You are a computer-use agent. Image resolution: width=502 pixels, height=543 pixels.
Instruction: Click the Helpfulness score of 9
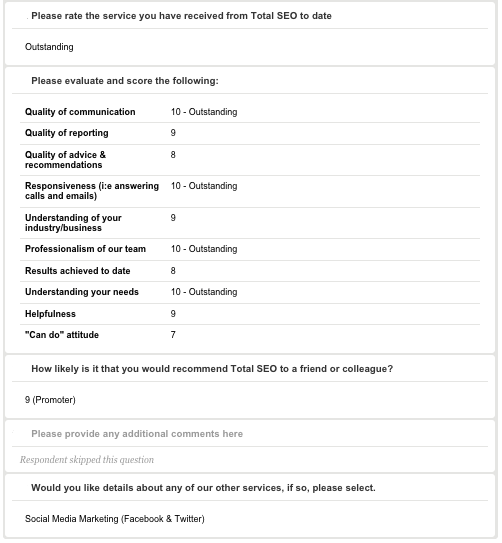[173, 314]
